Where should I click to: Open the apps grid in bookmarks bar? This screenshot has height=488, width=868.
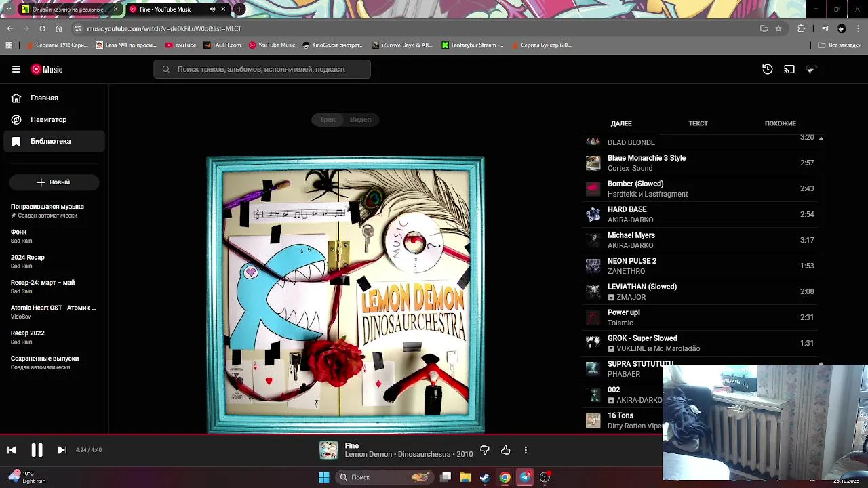tap(9, 45)
